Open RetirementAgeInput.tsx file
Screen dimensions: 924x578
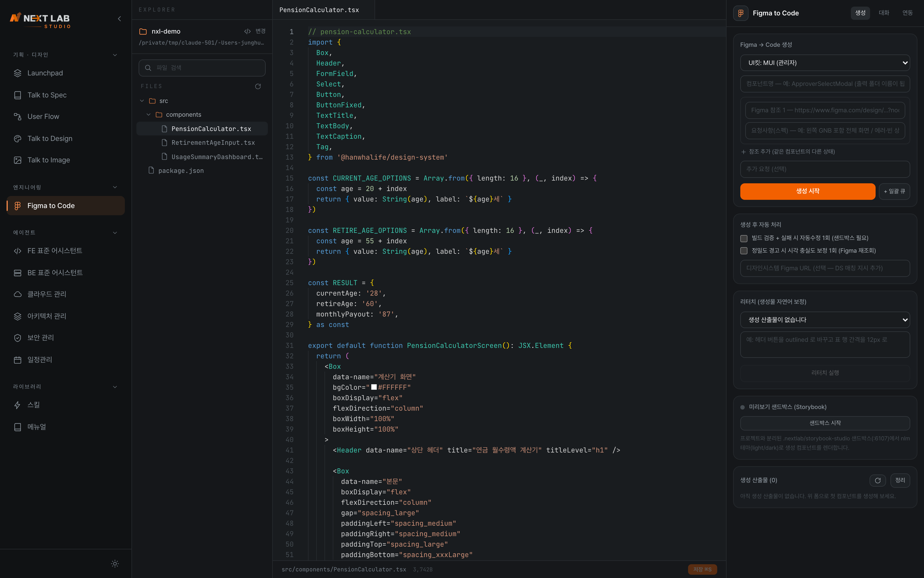[x=202, y=143]
